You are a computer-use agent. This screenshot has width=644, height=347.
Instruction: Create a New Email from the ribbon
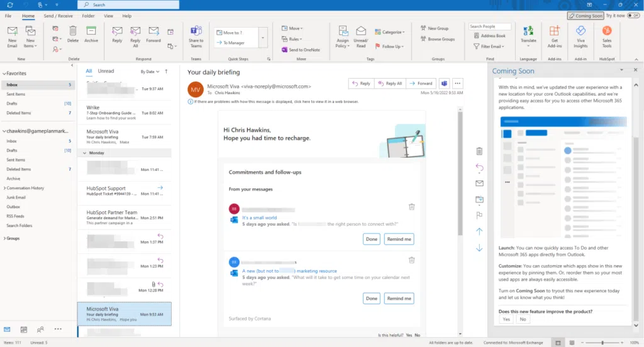tap(13, 37)
